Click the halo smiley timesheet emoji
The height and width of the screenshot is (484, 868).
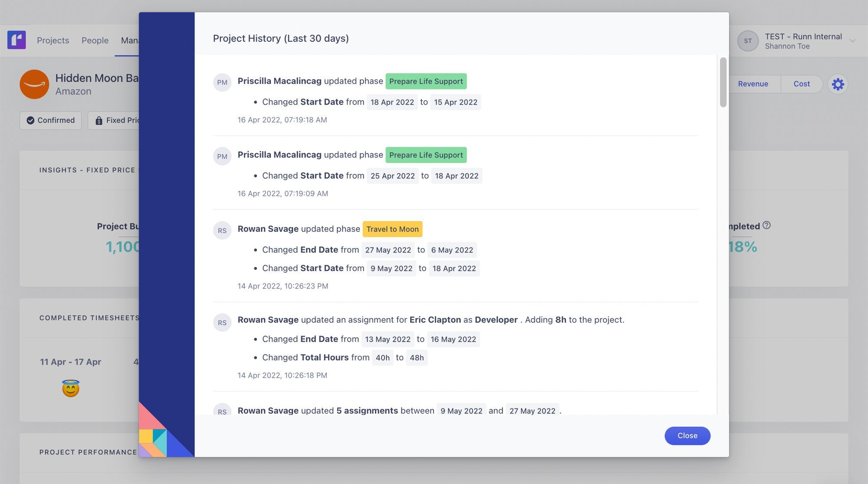[x=71, y=388]
